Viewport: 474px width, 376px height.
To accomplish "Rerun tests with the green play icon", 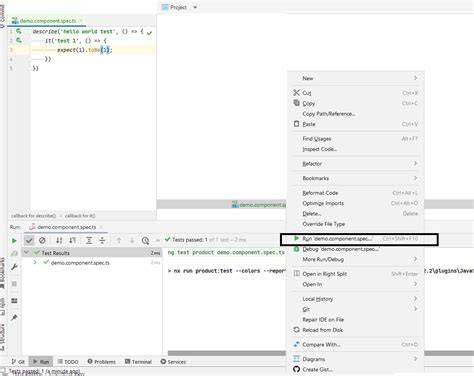I will click(x=14, y=240).
